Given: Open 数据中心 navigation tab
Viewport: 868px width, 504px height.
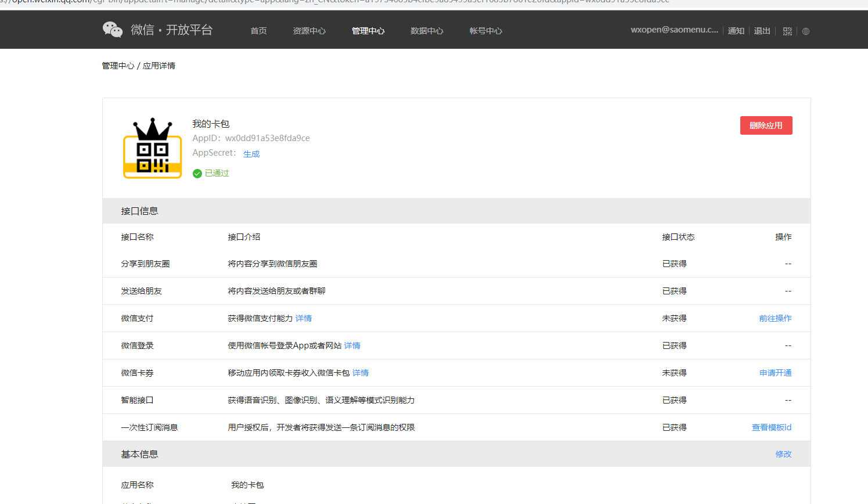Looking at the screenshot, I should coord(427,31).
